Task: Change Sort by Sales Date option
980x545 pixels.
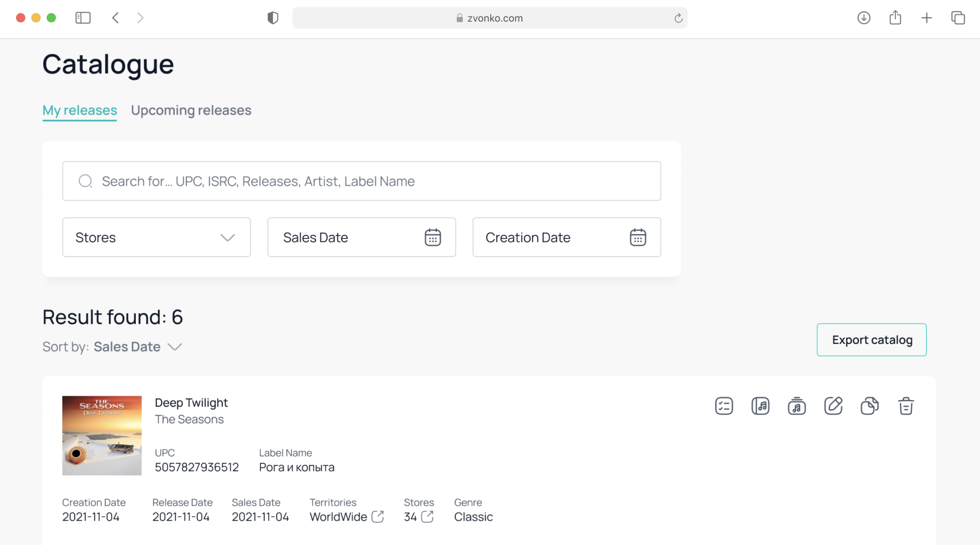Action: (x=138, y=347)
